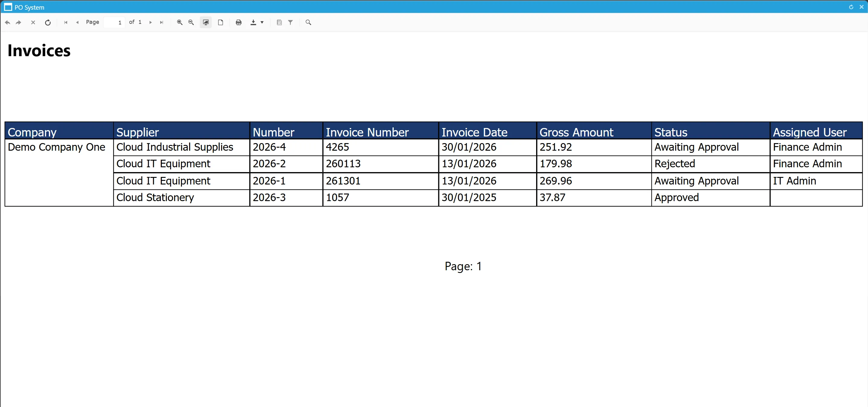Zoom in using the magnifier plus icon

point(180,22)
